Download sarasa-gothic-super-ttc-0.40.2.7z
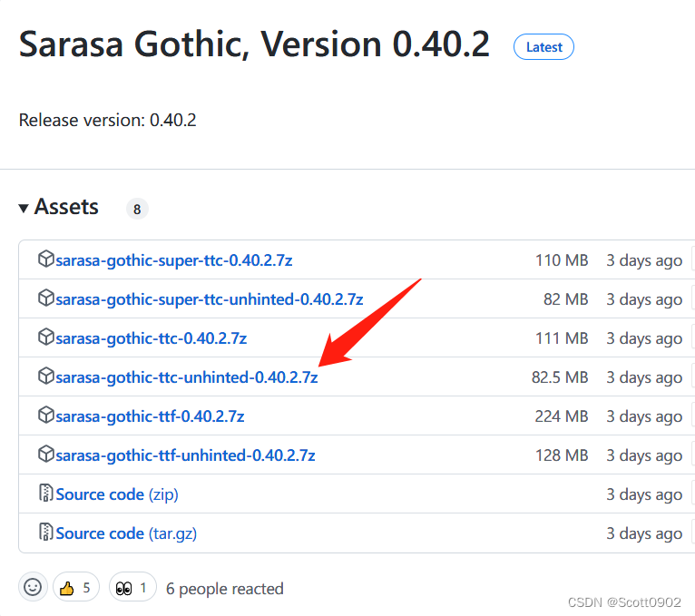 click(x=174, y=260)
